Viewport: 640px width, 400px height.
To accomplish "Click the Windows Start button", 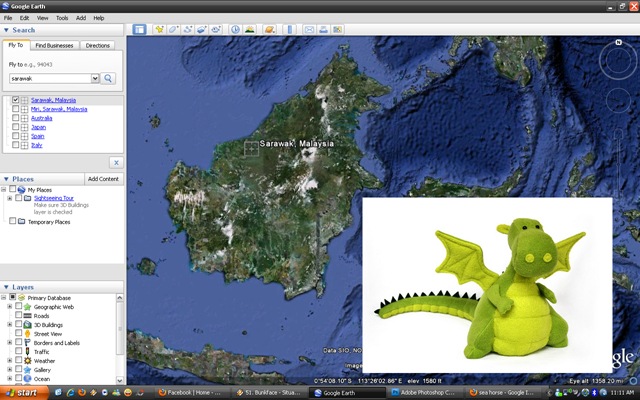I will pyautogui.click(x=24, y=393).
